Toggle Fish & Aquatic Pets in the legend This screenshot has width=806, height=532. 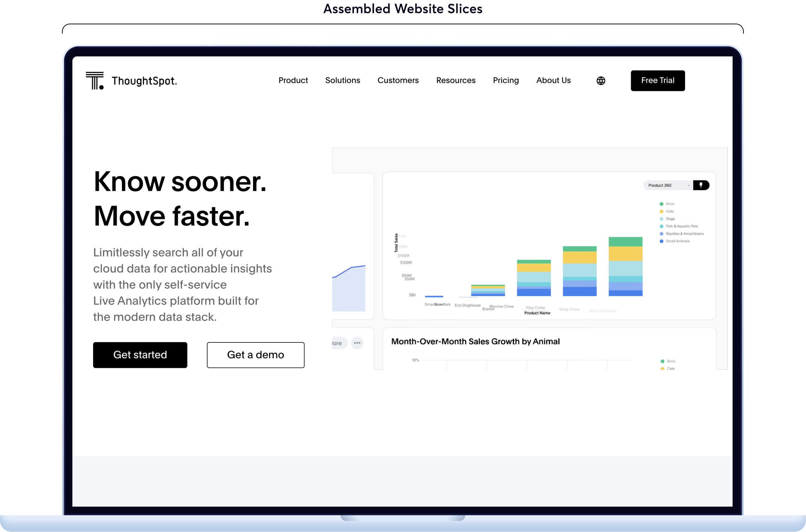coord(661,226)
